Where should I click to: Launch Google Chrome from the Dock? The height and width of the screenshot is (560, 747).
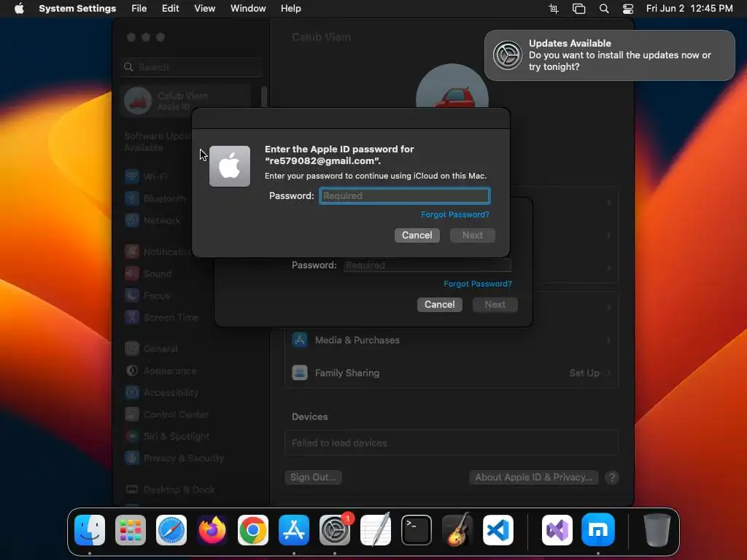coord(253,530)
